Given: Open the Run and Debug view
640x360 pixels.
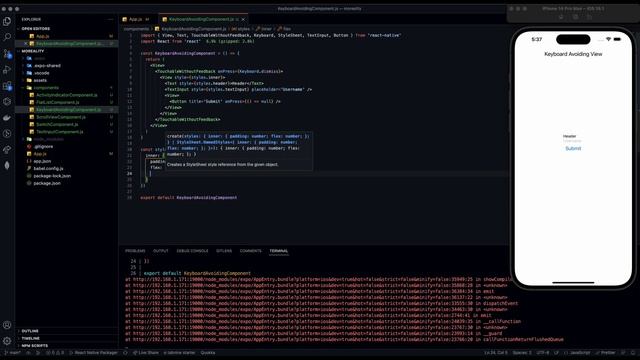Looking at the screenshot, I should [7, 70].
